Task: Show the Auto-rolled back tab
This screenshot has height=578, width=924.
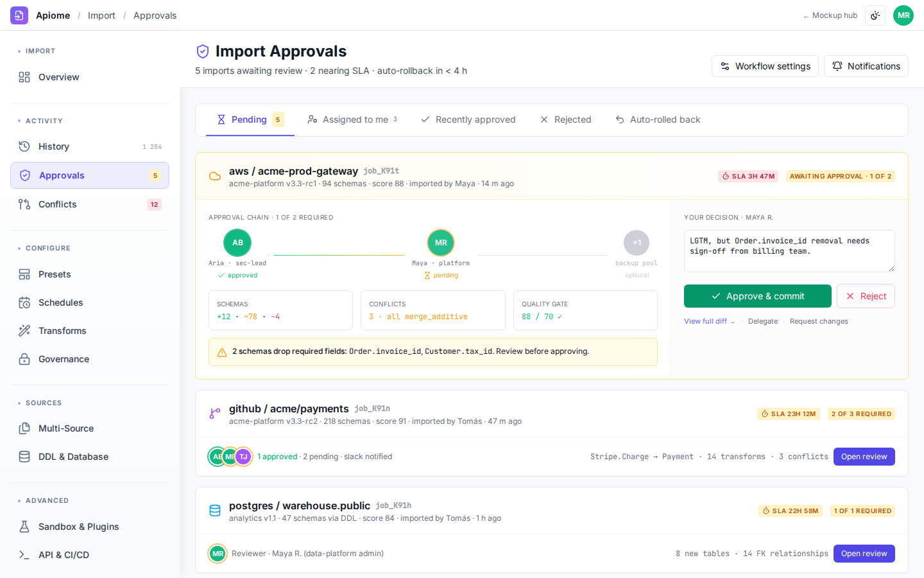Action: (658, 119)
